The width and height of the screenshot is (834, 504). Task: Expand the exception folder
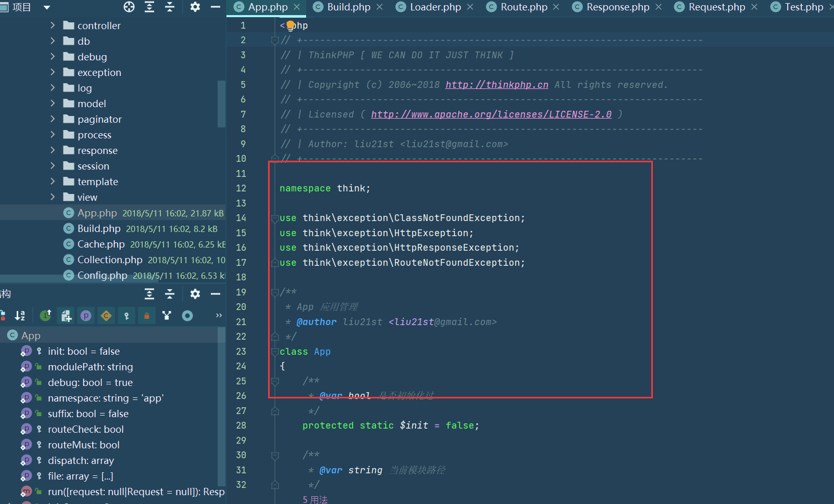tap(53, 72)
